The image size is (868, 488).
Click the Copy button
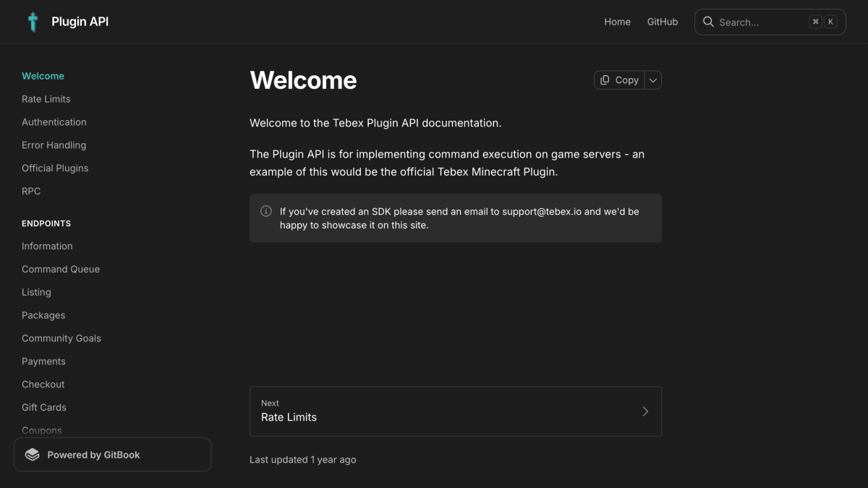click(x=619, y=80)
